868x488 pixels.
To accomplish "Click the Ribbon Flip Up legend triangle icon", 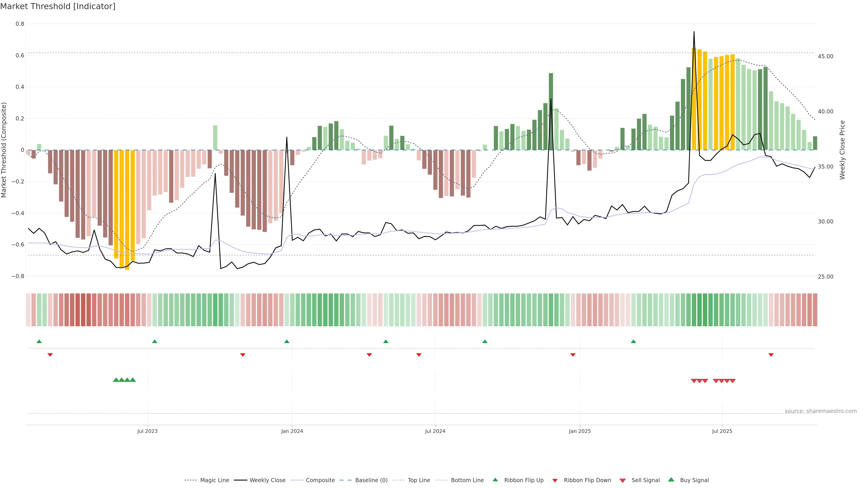I will (495, 480).
